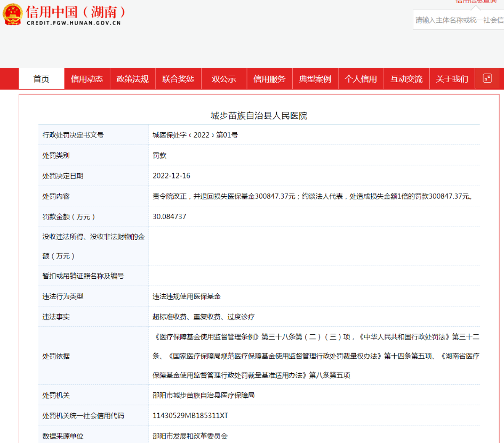Open the 互动交流 section
504x443 pixels.
[406, 79]
